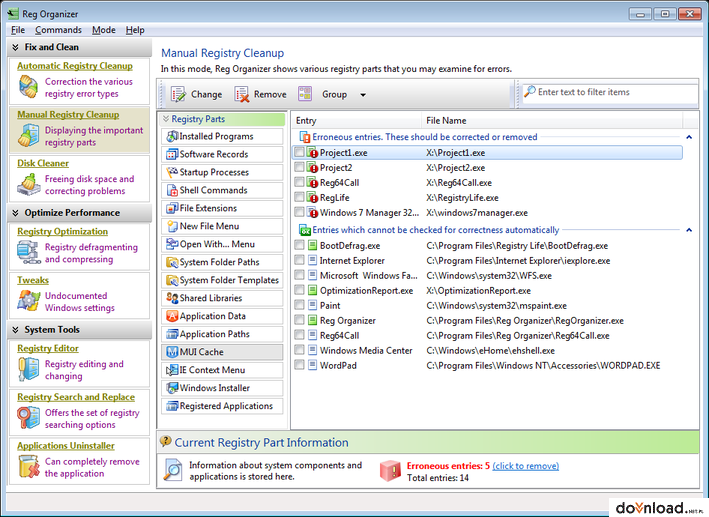Screen dimensions: 709x517
Task: Click the File Extensions icon
Action: tap(172, 208)
